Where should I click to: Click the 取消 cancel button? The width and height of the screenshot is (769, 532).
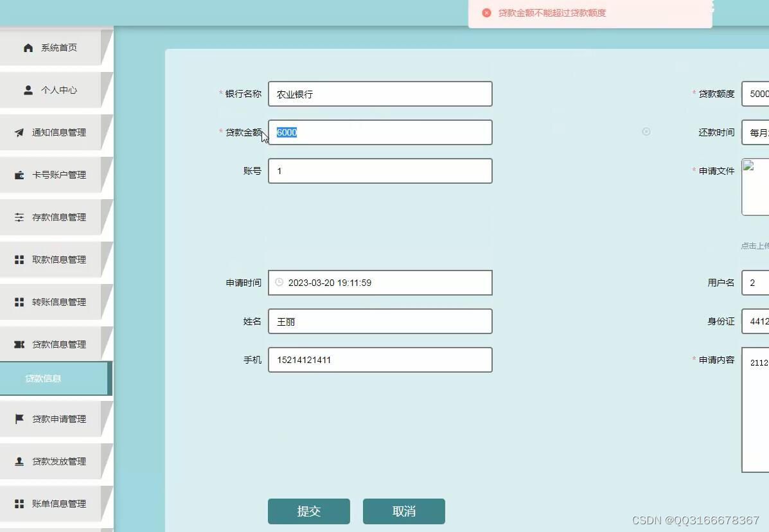pos(403,511)
